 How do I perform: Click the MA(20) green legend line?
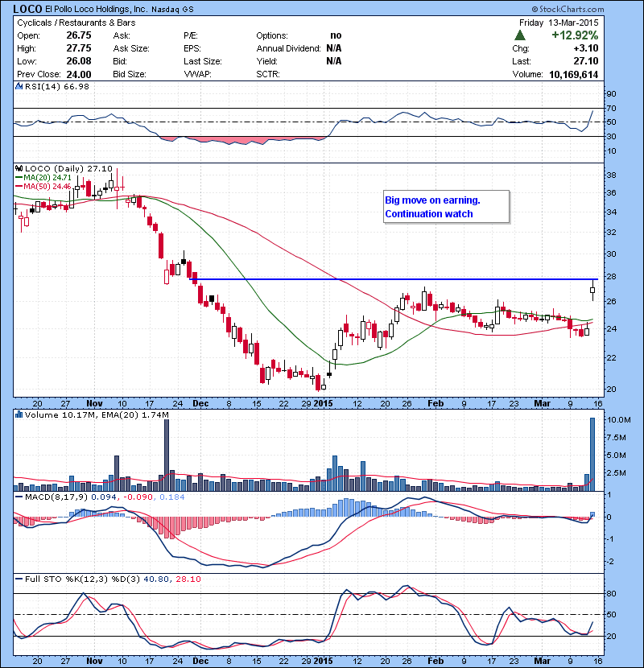[19, 178]
